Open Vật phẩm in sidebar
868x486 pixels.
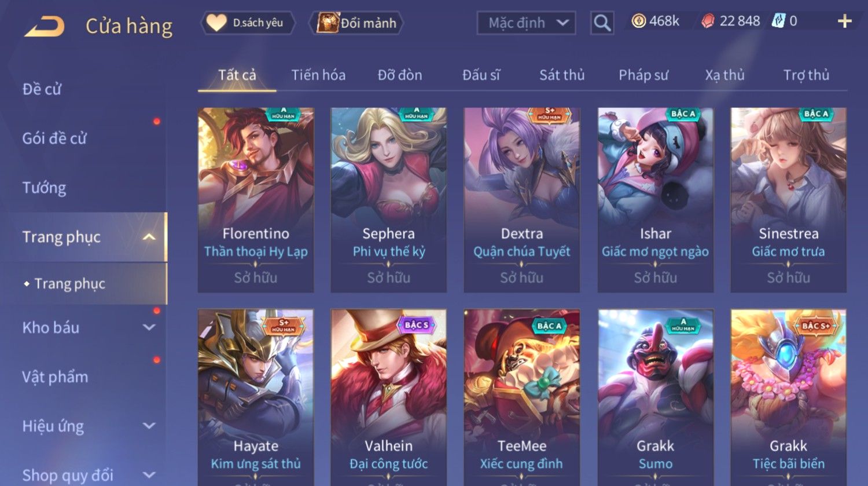pos(55,377)
